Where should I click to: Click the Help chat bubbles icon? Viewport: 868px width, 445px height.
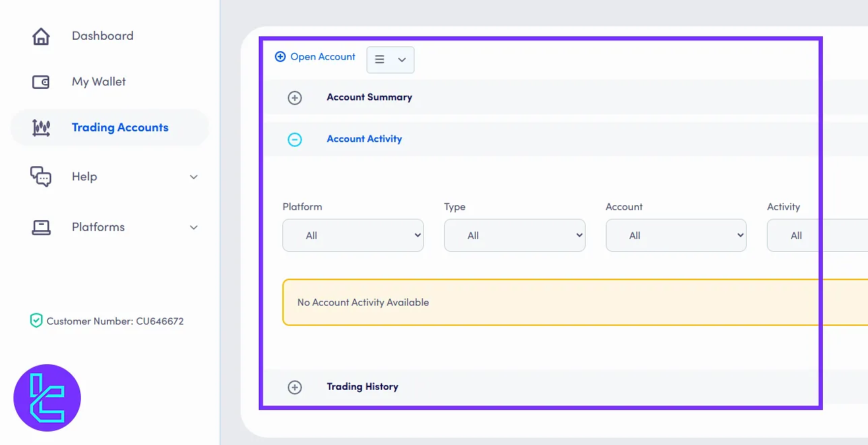(41, 176)
